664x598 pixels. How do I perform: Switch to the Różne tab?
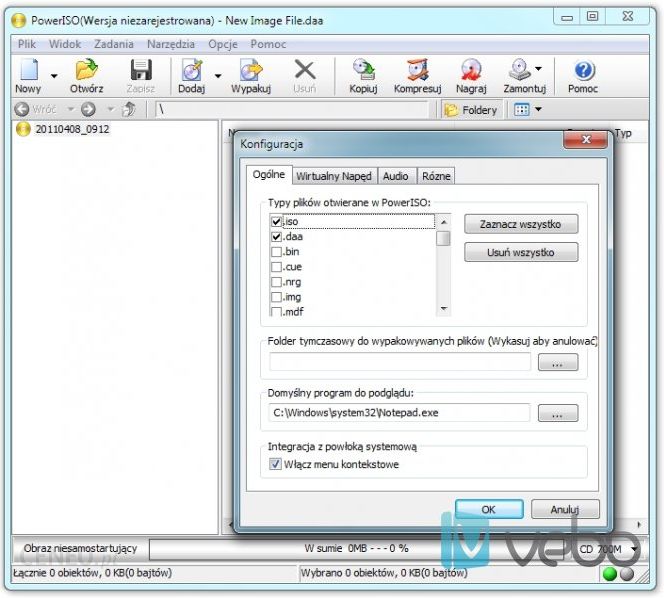pos(436,176)
